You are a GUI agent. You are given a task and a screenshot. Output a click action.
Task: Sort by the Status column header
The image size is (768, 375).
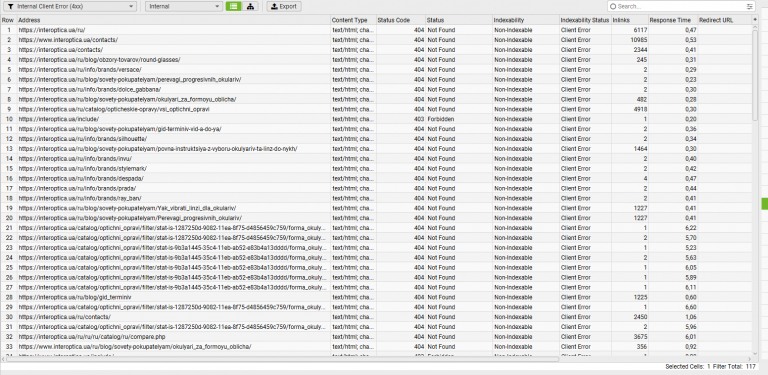[459, 20]
